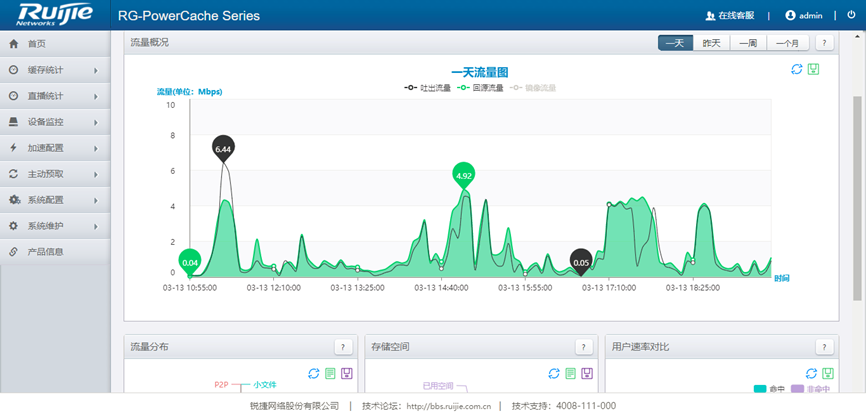Refresh the 用户速率对比 chart
This screenshot has width=866, height=416.
(x=811, y=373)
